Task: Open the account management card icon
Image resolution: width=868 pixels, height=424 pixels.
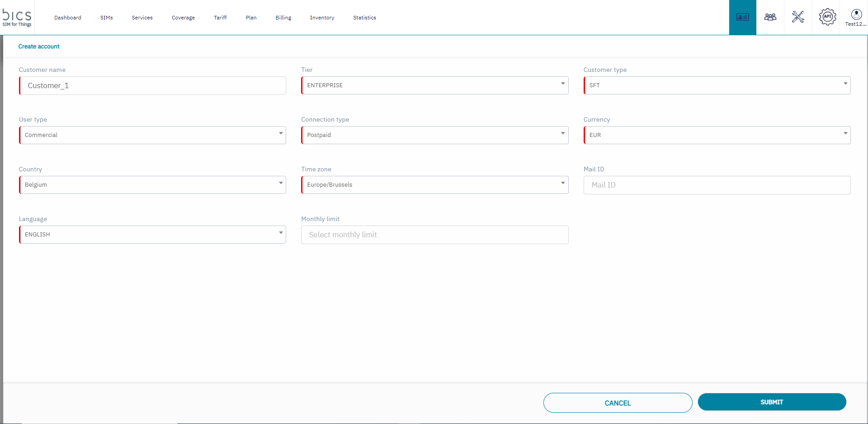Action: pos(742,17)
